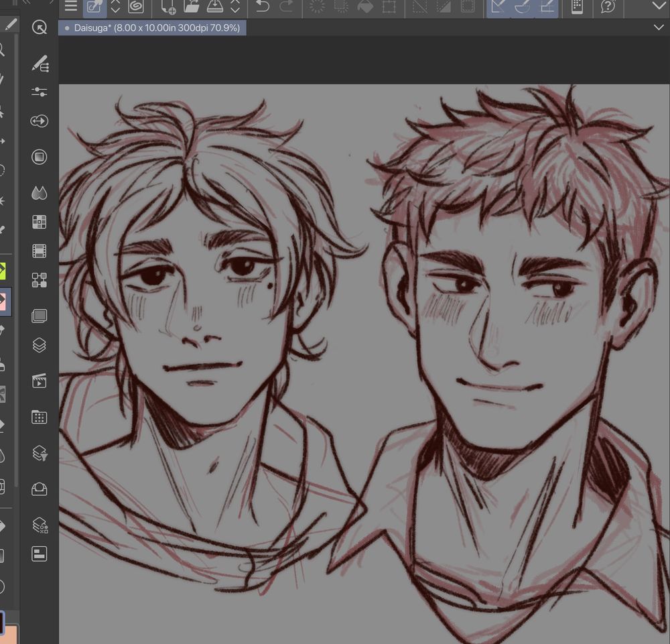The height and width of the screenshot is (644, 670).
Task: Expand the chevrons next to the Save icon
Action: [235, 7]
